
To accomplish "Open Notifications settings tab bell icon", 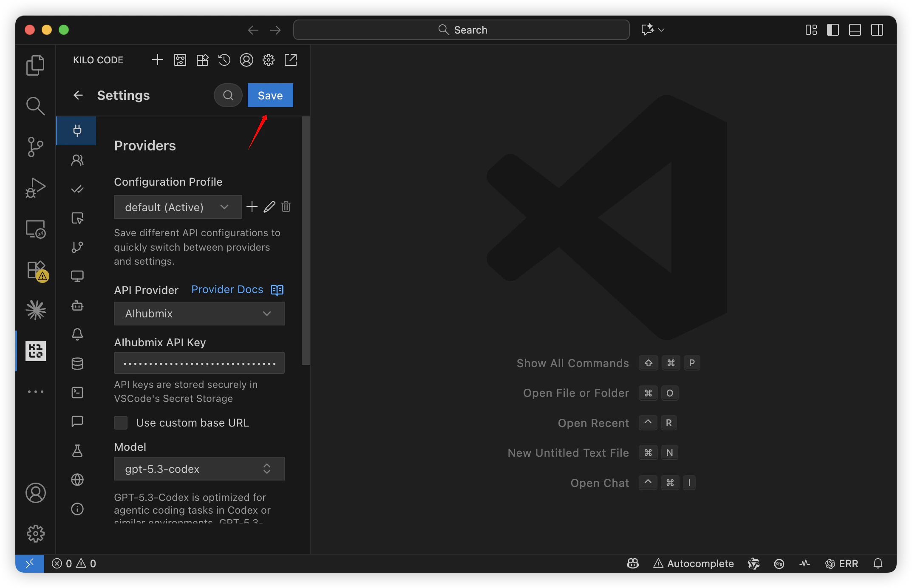I will click(x=77, y=334).
